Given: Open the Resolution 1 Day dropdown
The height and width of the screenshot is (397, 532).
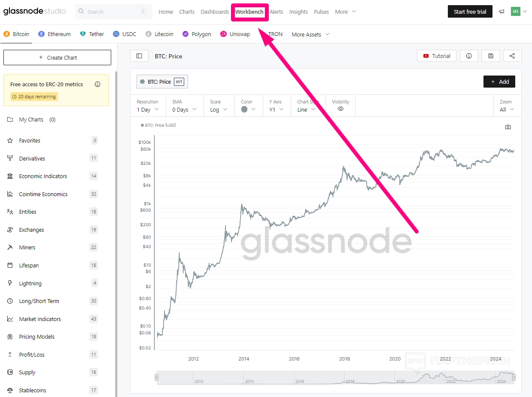Looking at the screenshot, I should click(148, 109).
